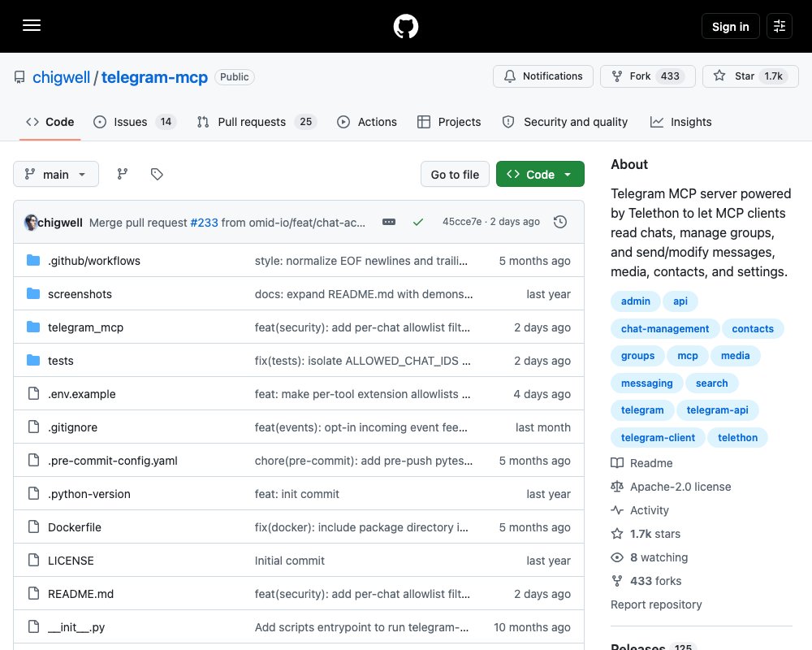Expand the main branch dropdown
The height and width of the screenshot is (650, 812).
[x=56, y=174]
